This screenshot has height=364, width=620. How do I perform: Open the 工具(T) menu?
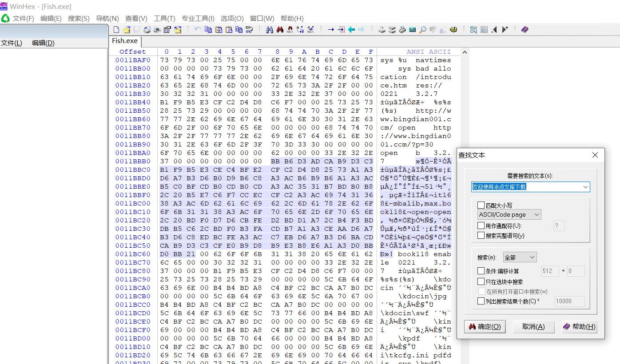pyautogui.click(x=164, y=18)
